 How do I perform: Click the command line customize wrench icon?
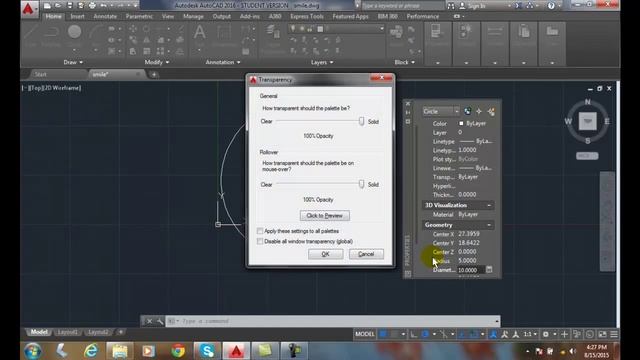tap(160, 321)
